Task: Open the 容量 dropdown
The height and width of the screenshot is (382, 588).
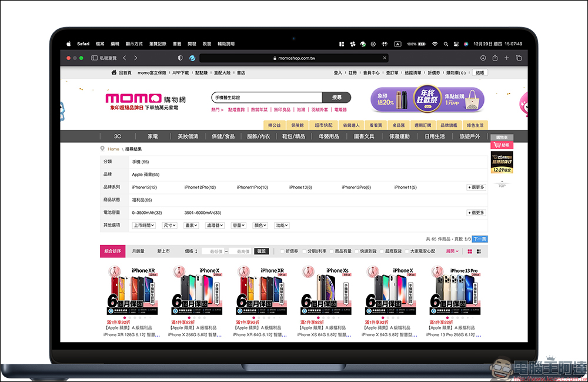Action: (x=239, y=225)
